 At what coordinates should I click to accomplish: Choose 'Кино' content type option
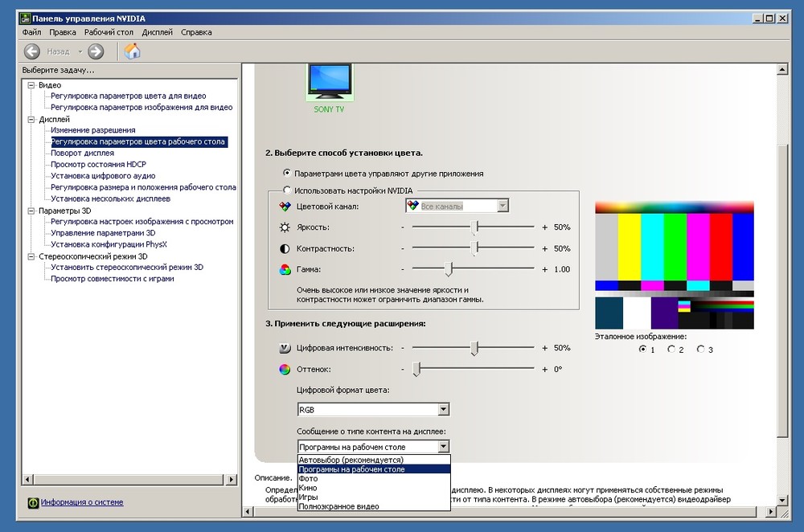(x=374, y=488)
